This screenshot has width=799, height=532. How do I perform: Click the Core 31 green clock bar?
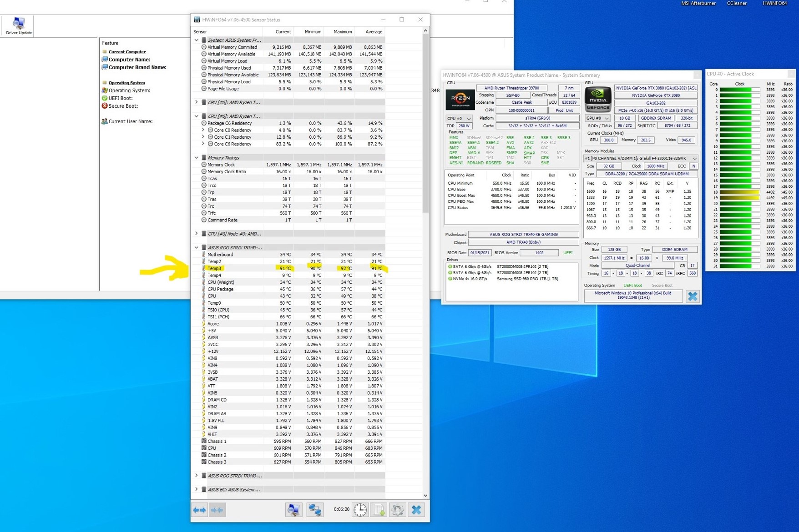739,266
